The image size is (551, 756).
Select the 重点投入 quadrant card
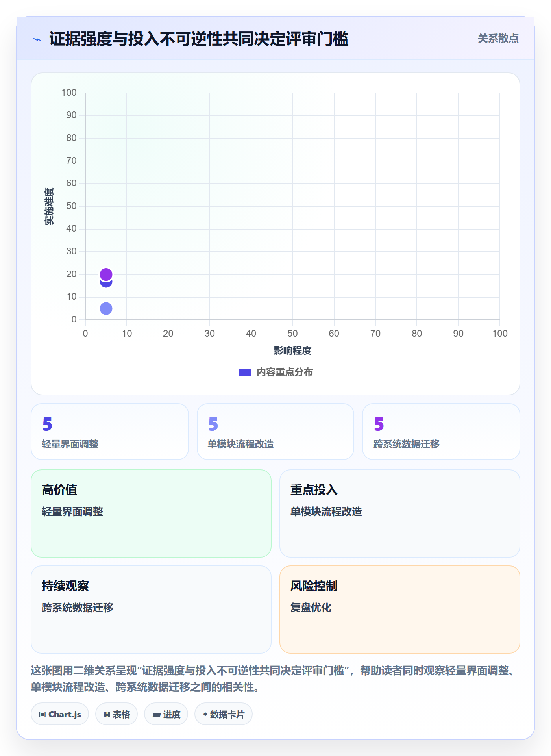(x=400, y=513)
